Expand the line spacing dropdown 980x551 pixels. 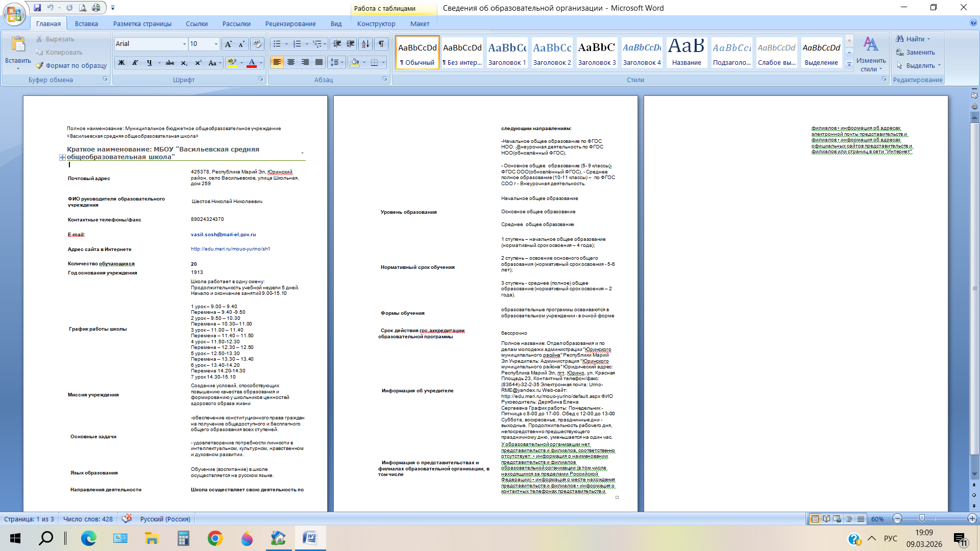(x=342, y=62)
